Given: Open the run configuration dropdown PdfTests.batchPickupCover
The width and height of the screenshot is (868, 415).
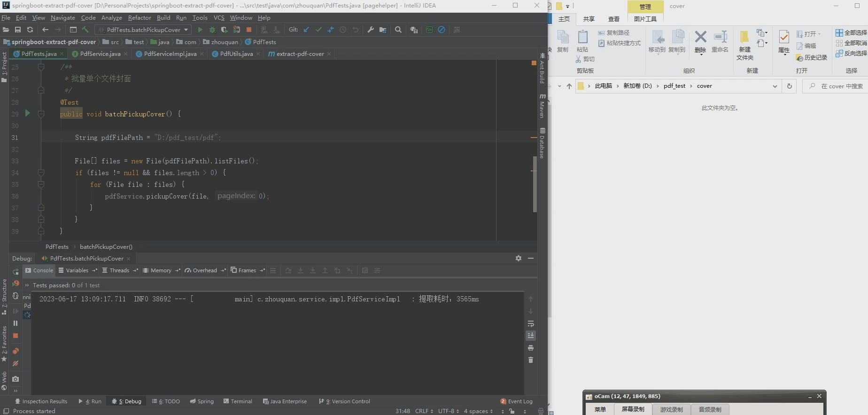Looking at the screenshot, I should coord(143,30).
